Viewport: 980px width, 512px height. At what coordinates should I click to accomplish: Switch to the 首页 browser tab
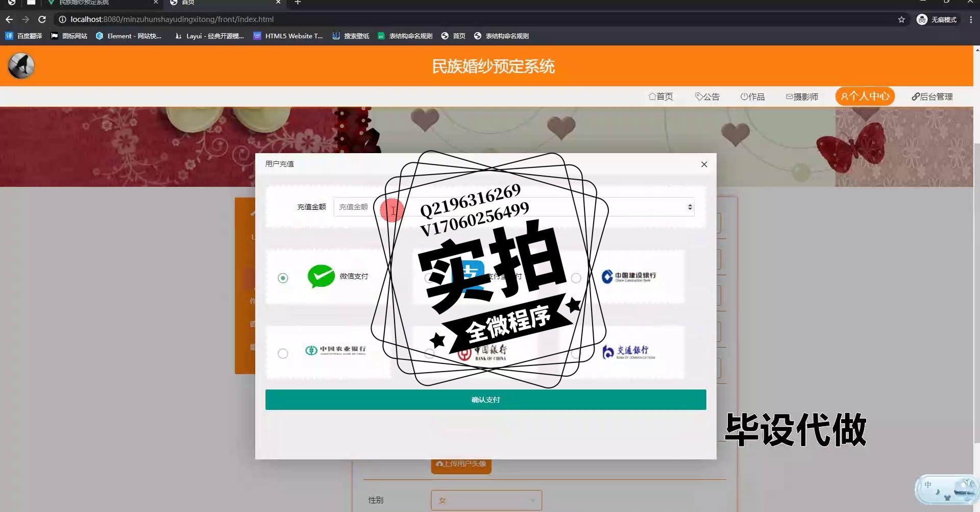tap(225, 3)
